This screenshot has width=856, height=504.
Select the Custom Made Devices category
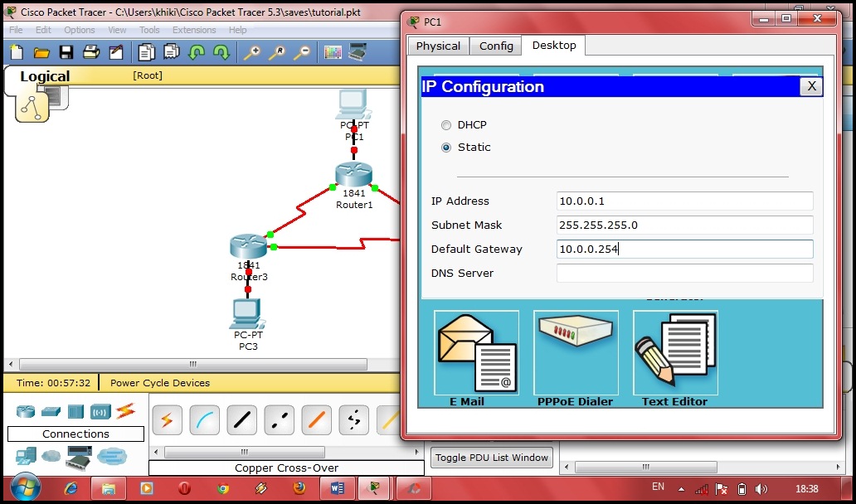click(x=79, y=458)
